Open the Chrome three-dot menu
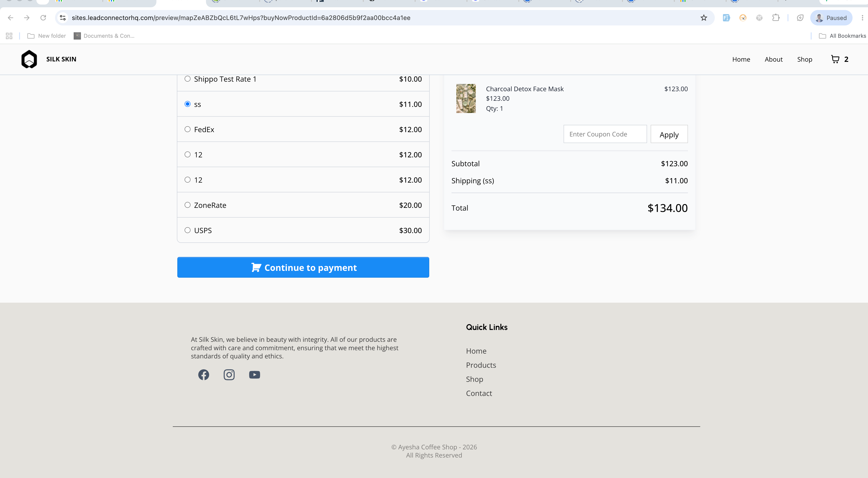 point(862,18)
